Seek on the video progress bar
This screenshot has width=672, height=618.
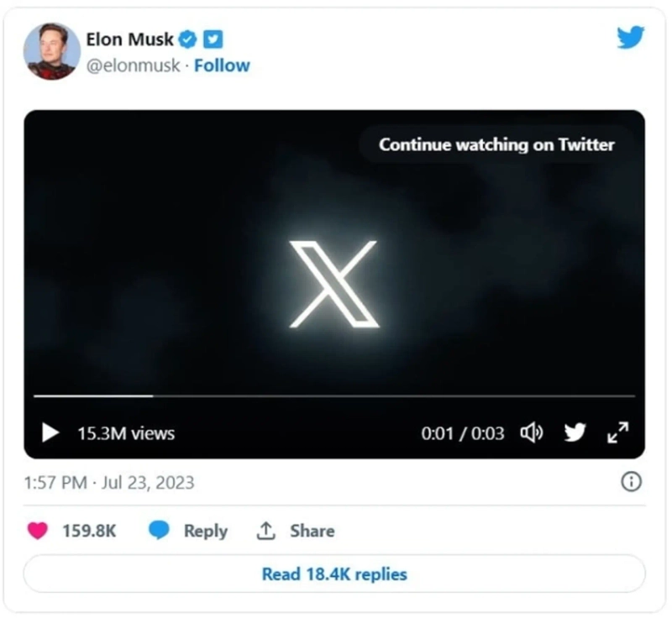tap(334, 395)
